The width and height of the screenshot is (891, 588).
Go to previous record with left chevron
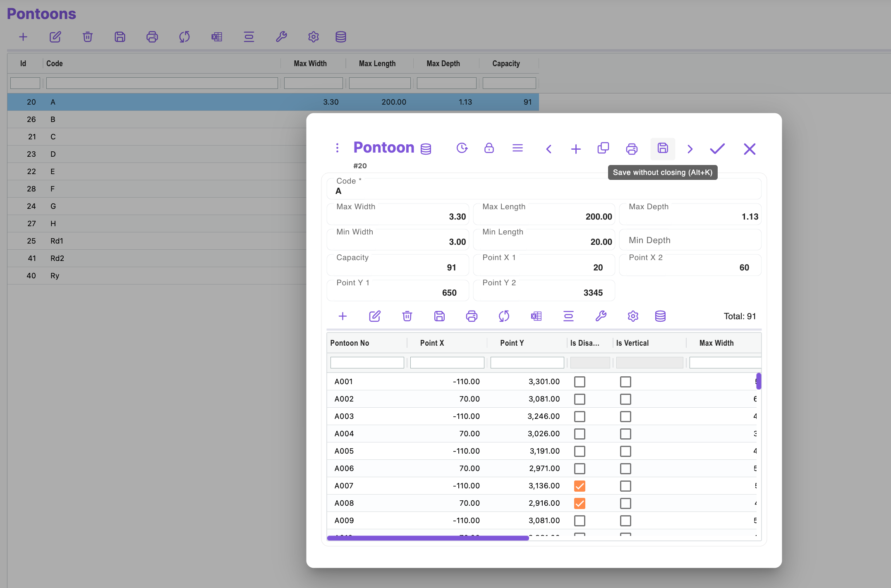[549, 149]
